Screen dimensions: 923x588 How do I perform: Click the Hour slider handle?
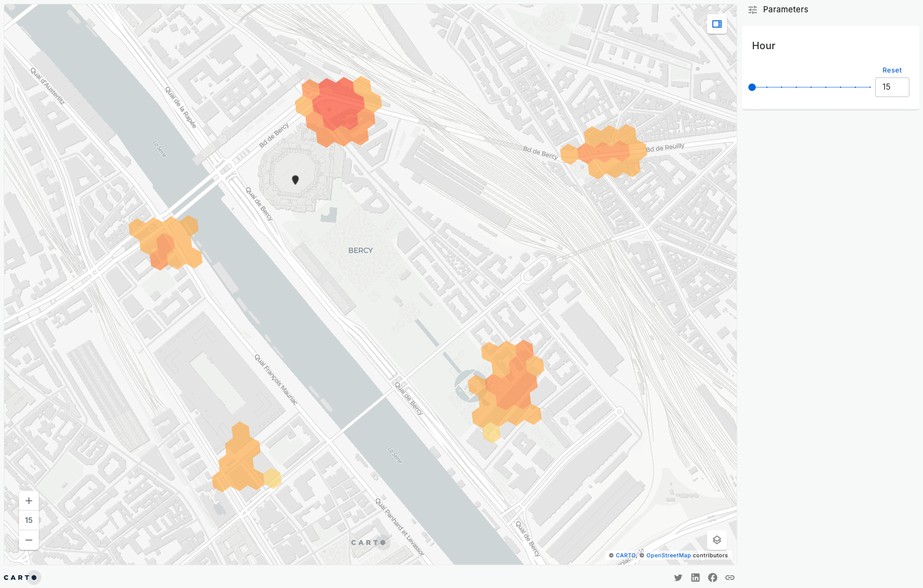[x=751, y=87]
